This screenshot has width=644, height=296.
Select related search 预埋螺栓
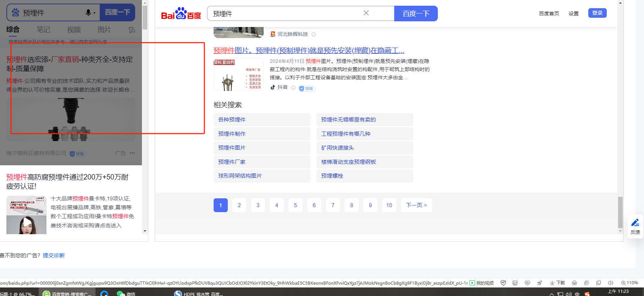coord(365,176)
